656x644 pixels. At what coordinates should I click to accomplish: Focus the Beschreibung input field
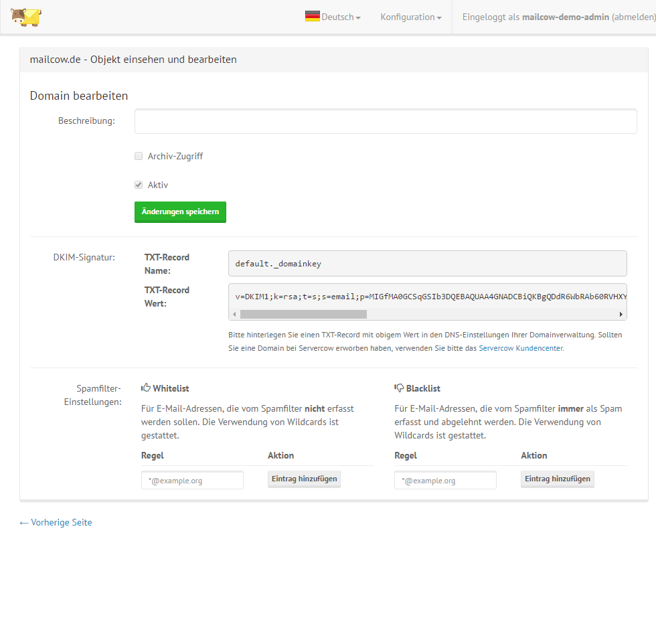[385, 122]
